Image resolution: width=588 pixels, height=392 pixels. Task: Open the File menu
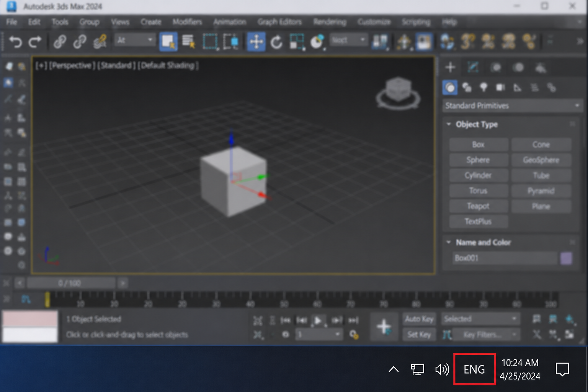(11, 22)
